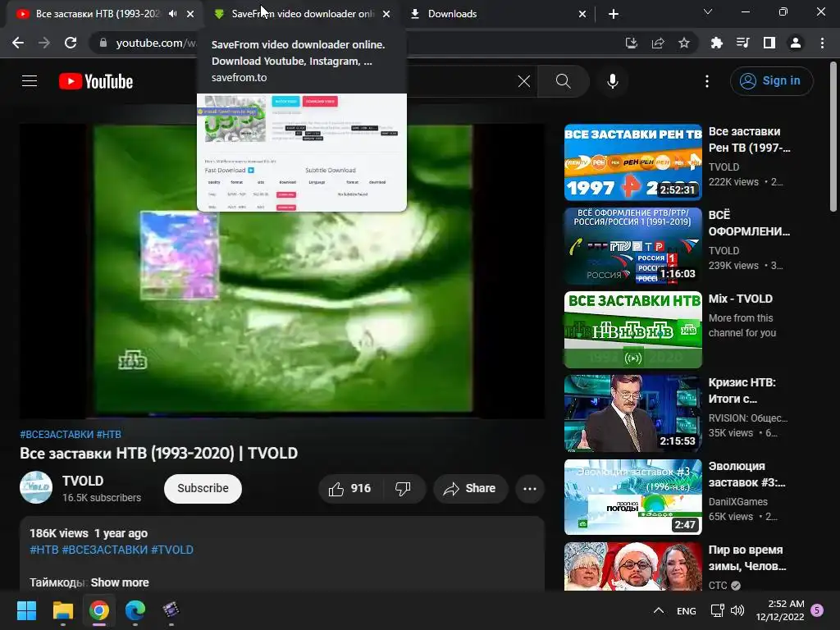The width and height of the screenshot is (840, 630).
Task: Go back in browser
Action: (x=18, y=43)
